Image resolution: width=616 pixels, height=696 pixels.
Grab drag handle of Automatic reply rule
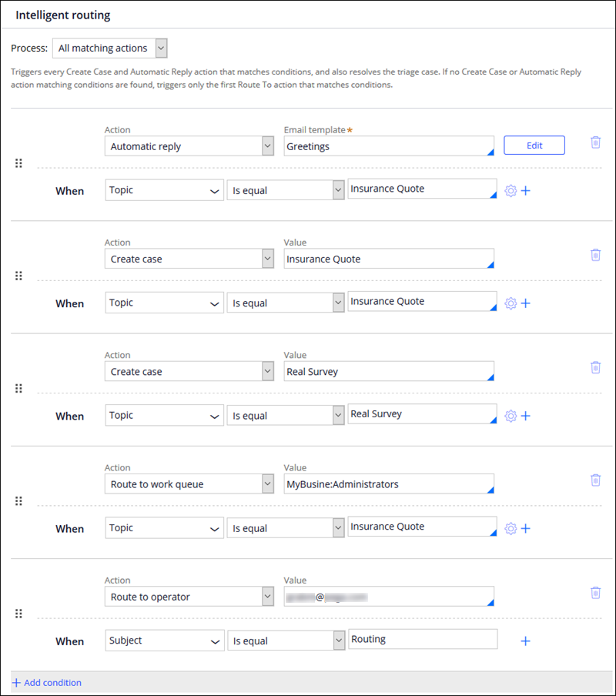coord(19,163)
